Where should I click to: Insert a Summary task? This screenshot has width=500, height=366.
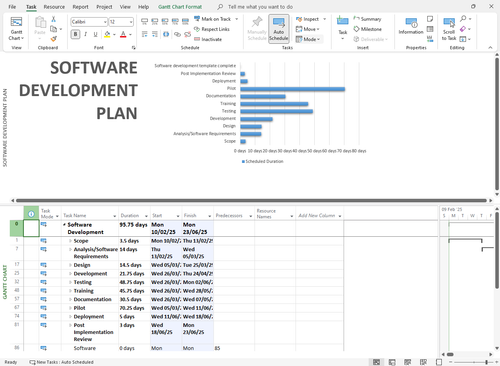367,19
